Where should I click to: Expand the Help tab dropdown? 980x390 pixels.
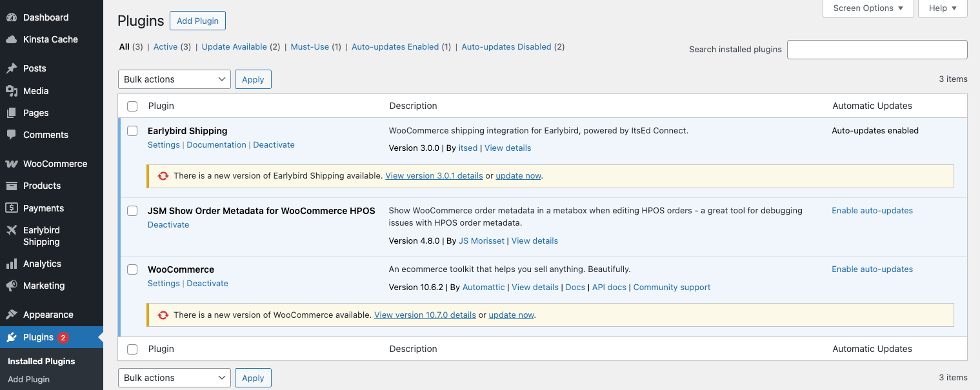point(943,8)
